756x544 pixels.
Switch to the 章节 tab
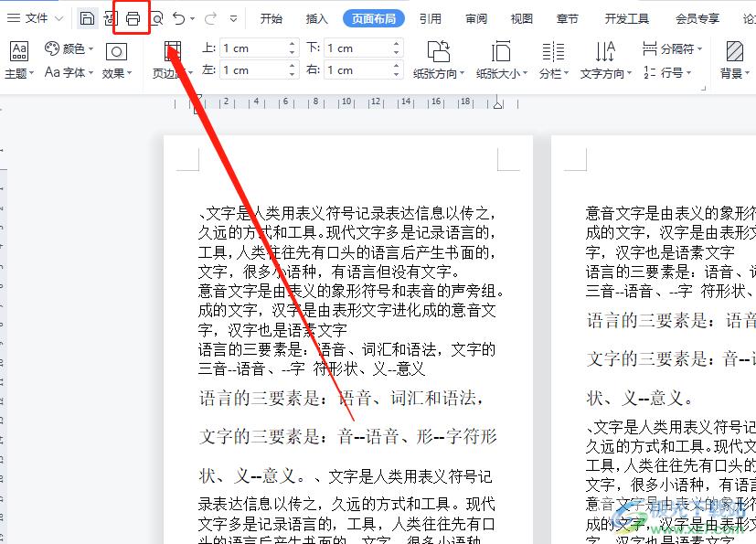pyautogui.click(x=567, y=19)
